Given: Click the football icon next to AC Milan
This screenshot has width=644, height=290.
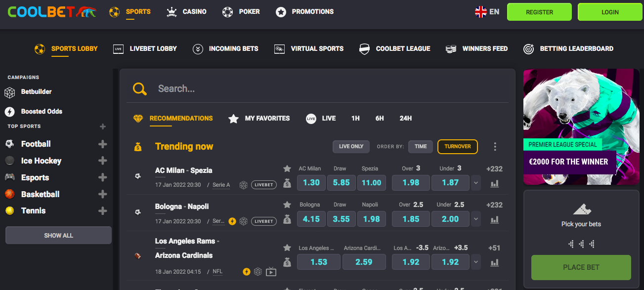Looking at the screenshot, I should click(x=138, y=176).
